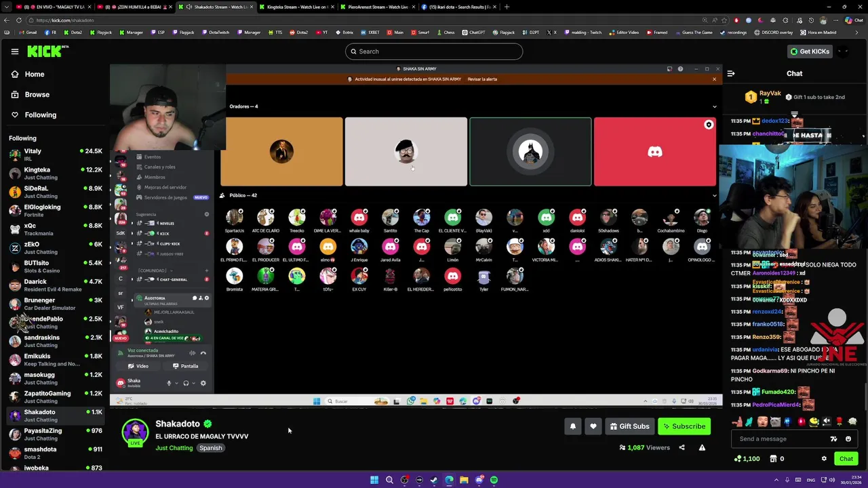The height and width of the screenshot is (488, 868).
Task: Open chat settings gear icon
Action: [x=825, y=459]
